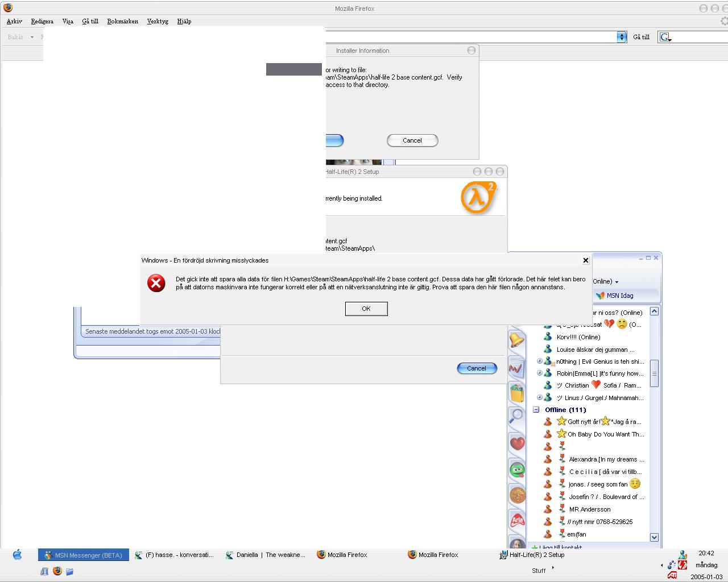The height and width of the screenshot is (582, 728).
Task: Open the MSN magnifier search tab
Action: [x=516, y=417]
